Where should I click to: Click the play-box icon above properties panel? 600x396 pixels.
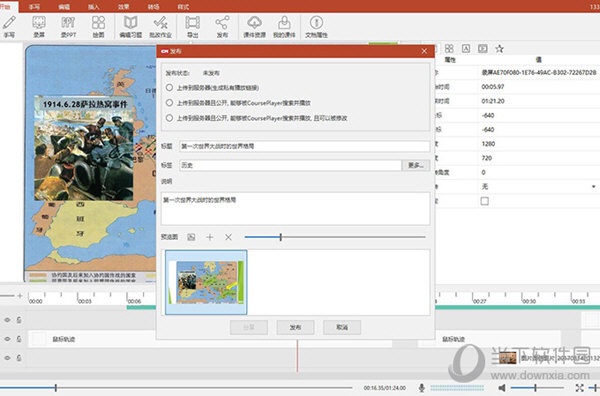pyautogui.click(x=483, y=49)
